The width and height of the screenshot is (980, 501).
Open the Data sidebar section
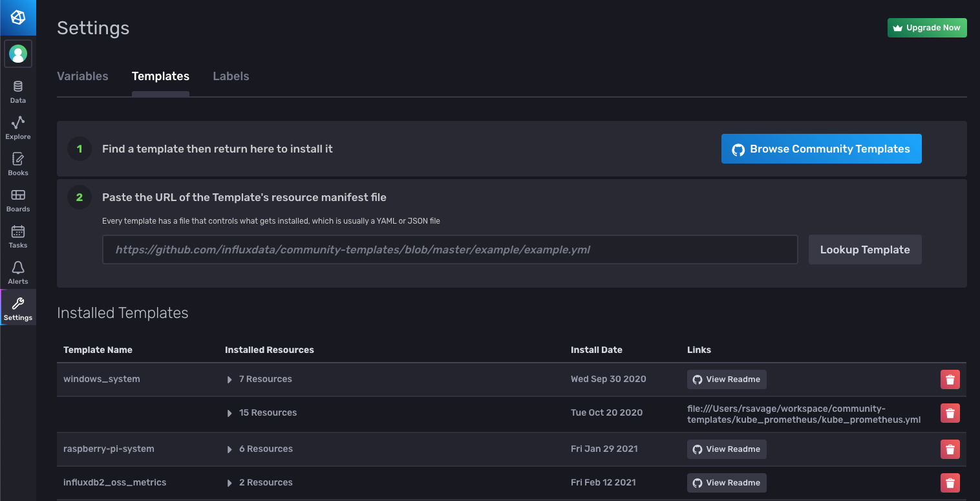[x=17, y=91]
